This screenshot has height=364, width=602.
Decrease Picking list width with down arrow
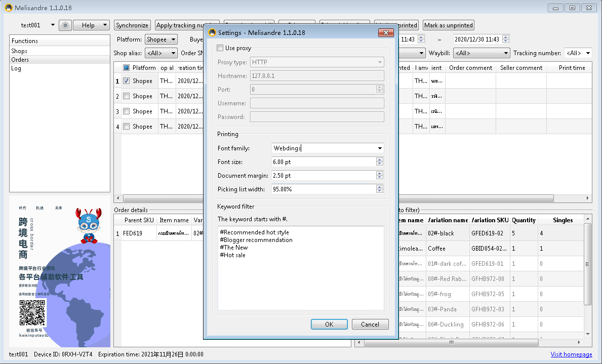pos(380,191)
